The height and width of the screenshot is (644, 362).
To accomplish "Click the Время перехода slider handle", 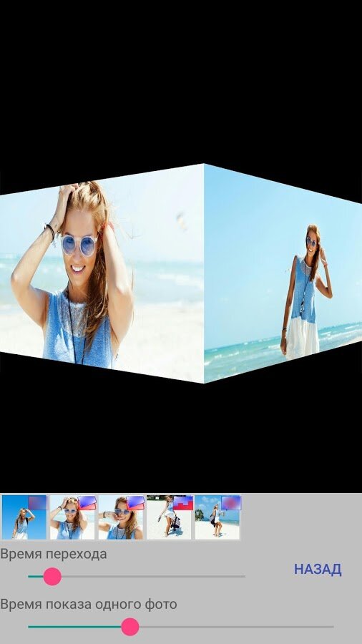I will click(52, 576).
